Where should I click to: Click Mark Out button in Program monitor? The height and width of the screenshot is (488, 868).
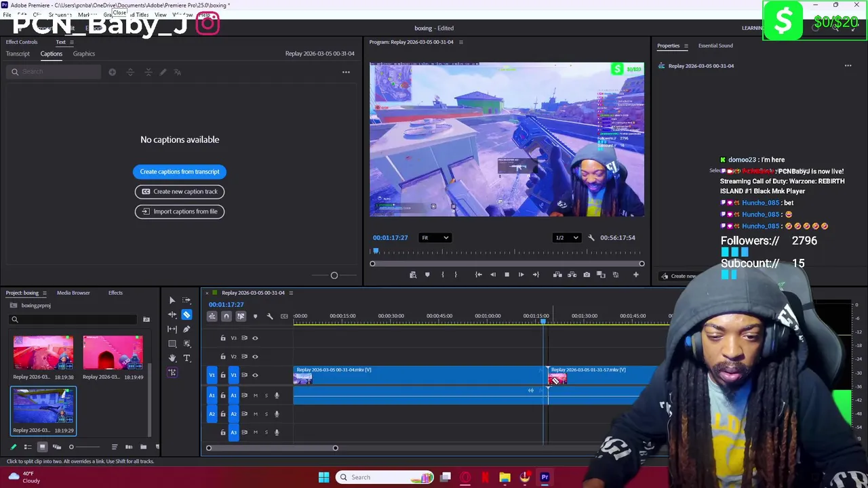pos(456,274)
